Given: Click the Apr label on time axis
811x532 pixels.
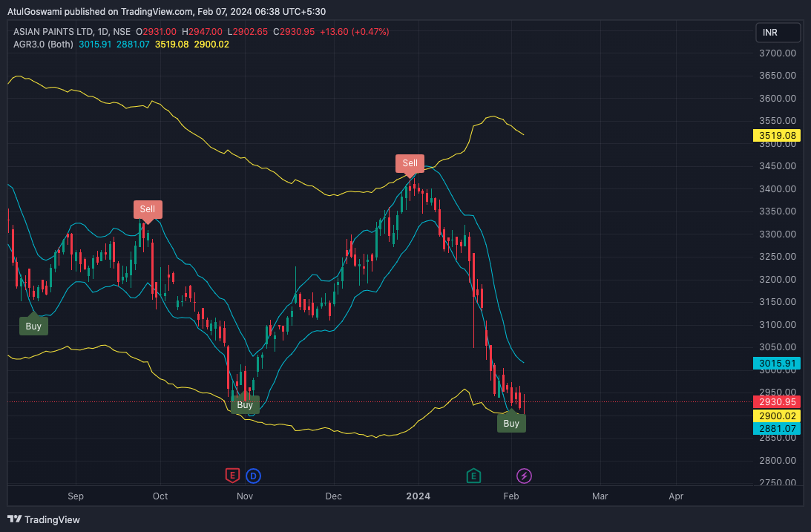Looking at the screenshot, I should click(676, 496).
